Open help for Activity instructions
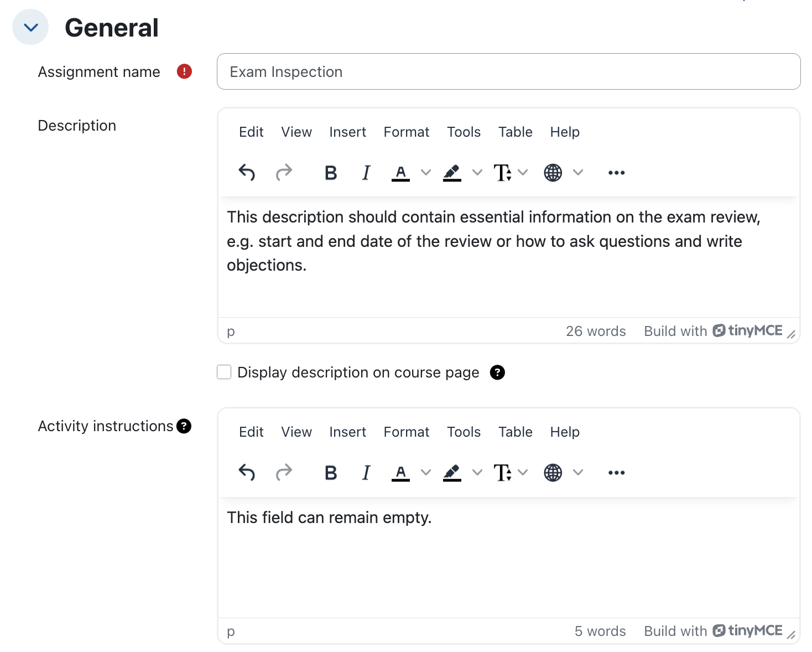The height and width of the screenshot is (652, 812). (184, 426)
